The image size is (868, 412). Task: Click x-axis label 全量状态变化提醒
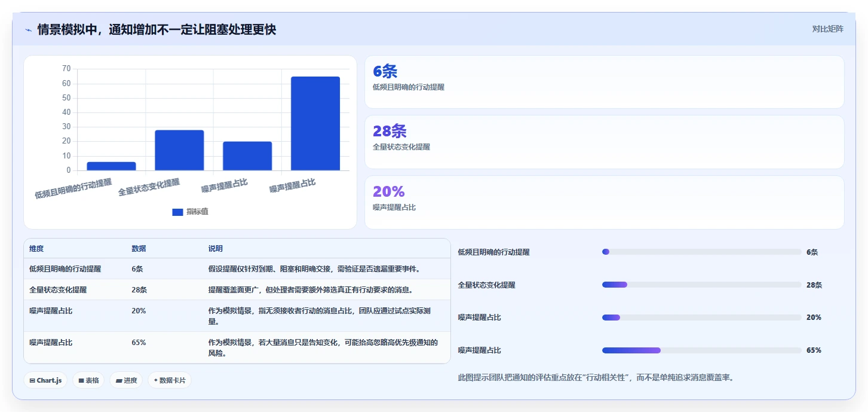149,187
